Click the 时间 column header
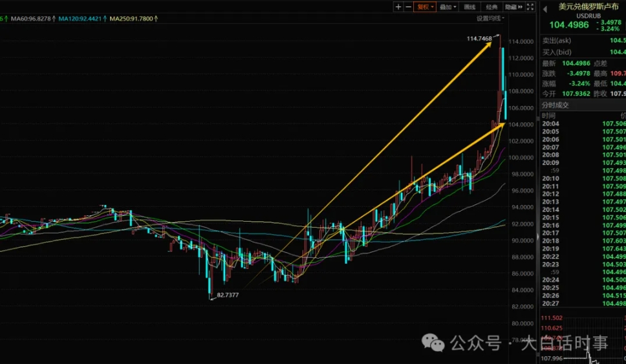 [549, 115]
